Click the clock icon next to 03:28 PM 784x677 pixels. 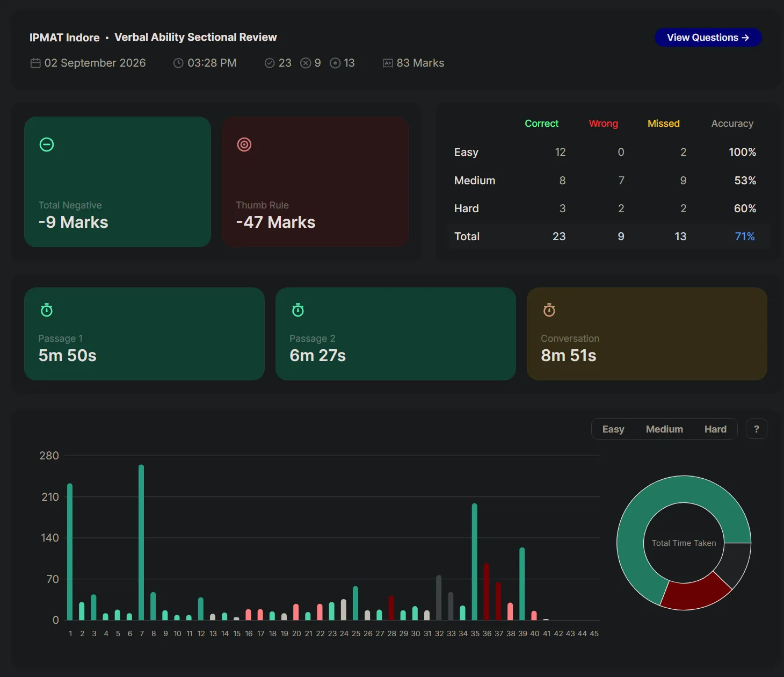click(x=178, y=63)
